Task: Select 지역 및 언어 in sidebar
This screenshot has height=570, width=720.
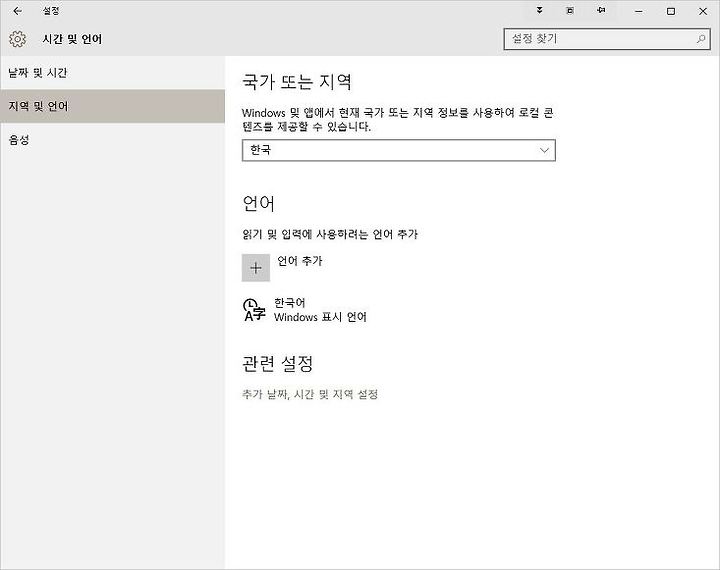Action: (x=112, y=106)
